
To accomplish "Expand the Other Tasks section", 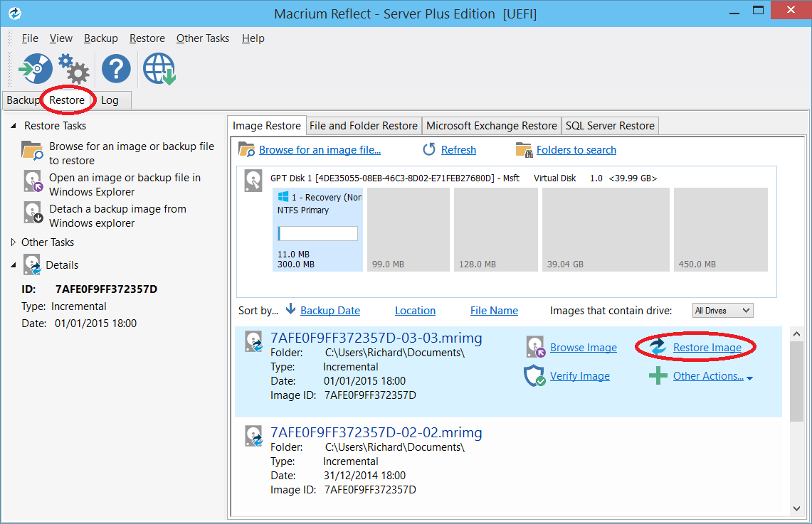I will (14, 242).
